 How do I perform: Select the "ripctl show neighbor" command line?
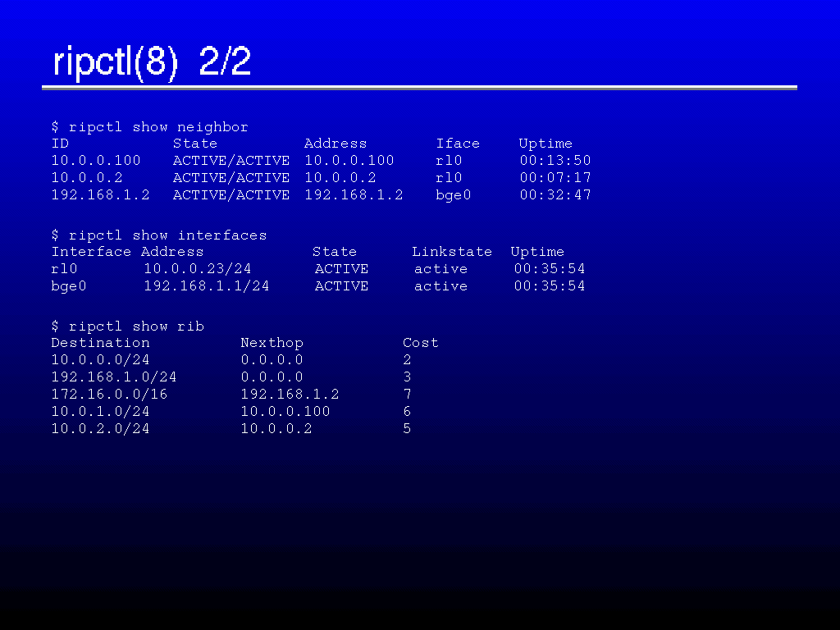click(149, 127)
